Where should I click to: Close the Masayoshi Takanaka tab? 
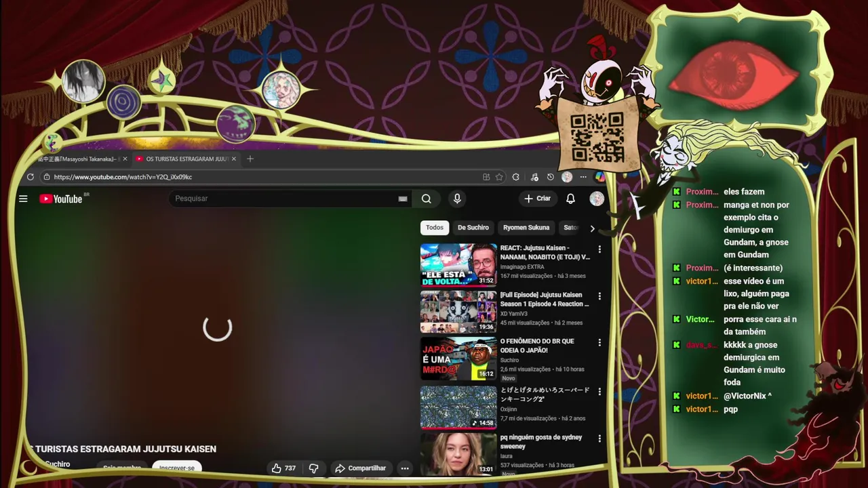point(125,159)
